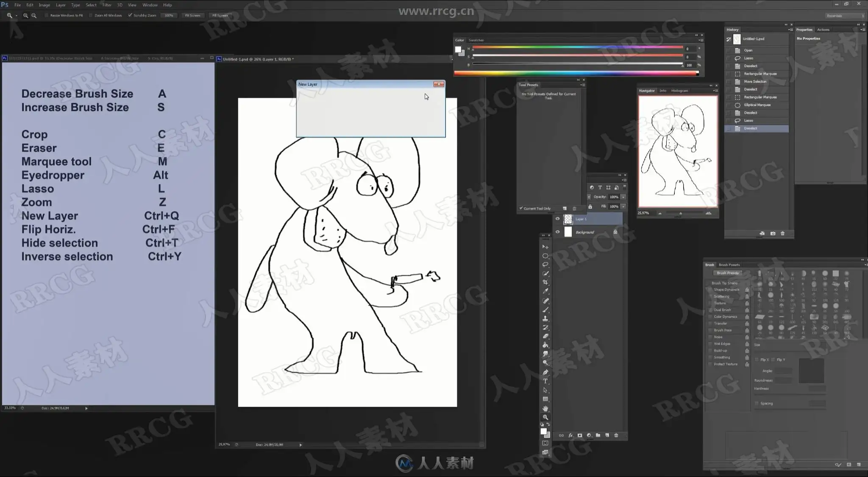Select the Crop tool in the toolbox
This screenshot has width=868, height=477.
coord(545,282)
